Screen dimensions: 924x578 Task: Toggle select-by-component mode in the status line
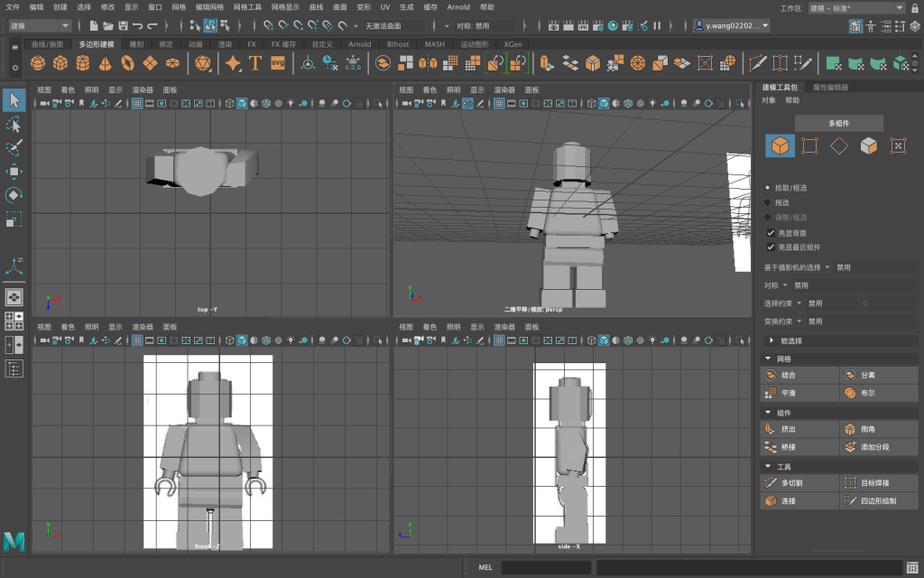tap(225, 26)
